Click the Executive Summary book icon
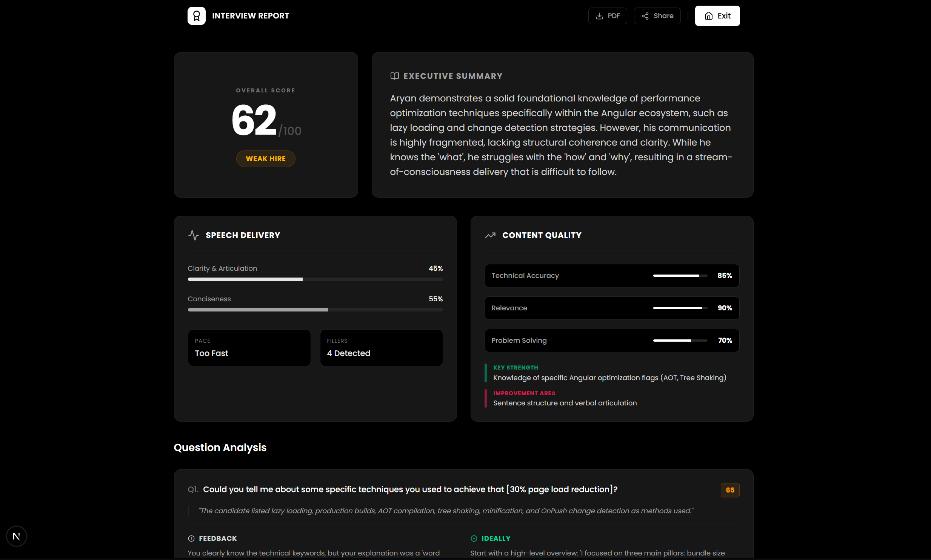 pos(394,76)
